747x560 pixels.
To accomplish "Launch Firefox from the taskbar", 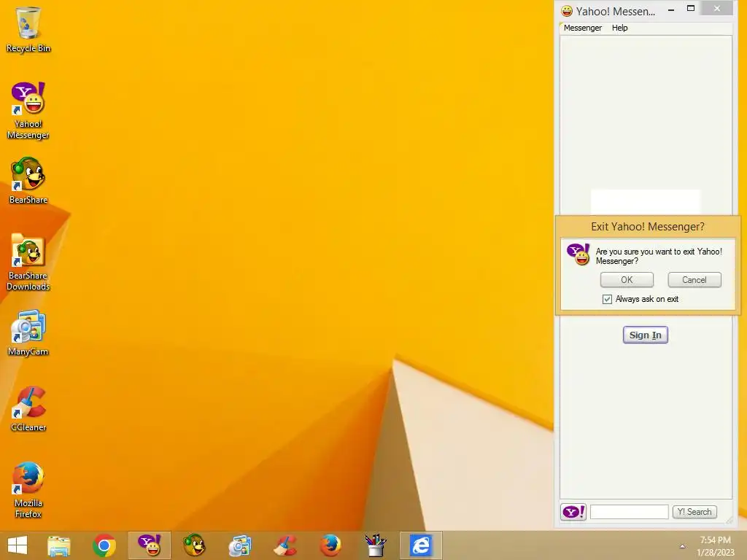I will (x=330, y=545).
